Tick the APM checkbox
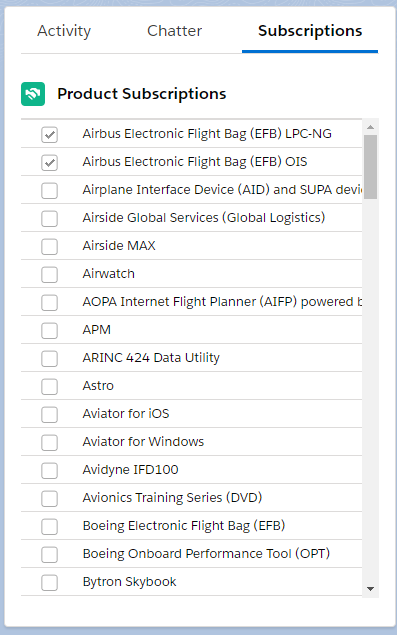The width and height of the screenshot is (397, 635). [x=49, y=330]
